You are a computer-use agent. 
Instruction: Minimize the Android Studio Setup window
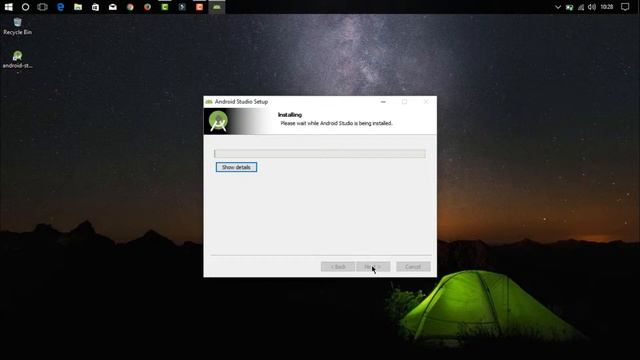[383, 102]
